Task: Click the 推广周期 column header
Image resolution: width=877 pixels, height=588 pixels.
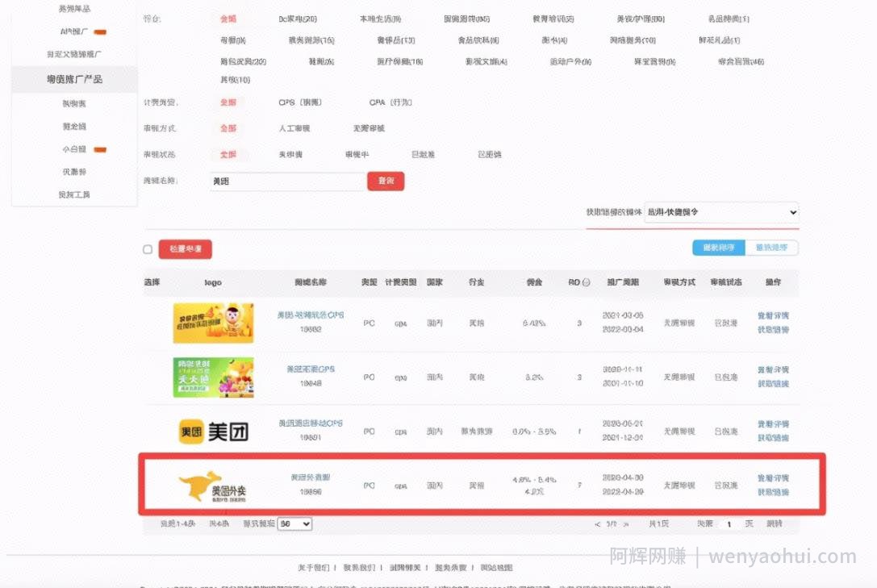Action: tap(623, 282)
